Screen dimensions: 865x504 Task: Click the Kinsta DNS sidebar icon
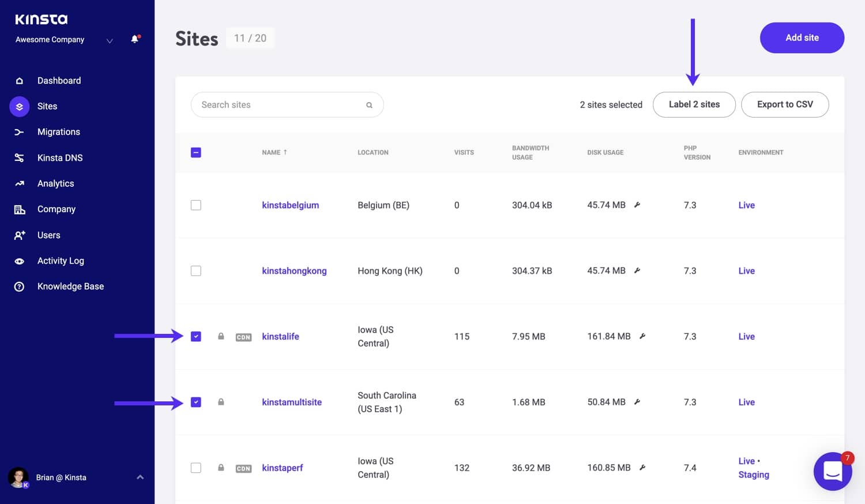[19, 157]
